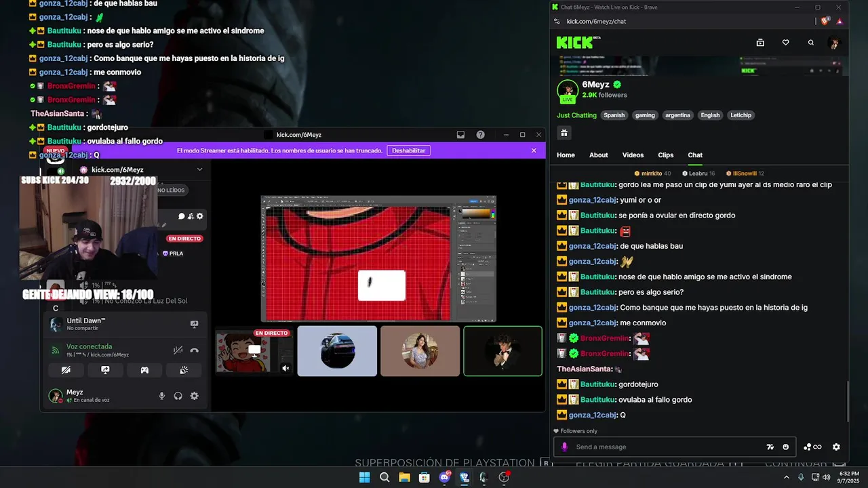This screenshot has height=488, width=868.
Task: Toggle Discord noise suppression icon
Action: 178,350
